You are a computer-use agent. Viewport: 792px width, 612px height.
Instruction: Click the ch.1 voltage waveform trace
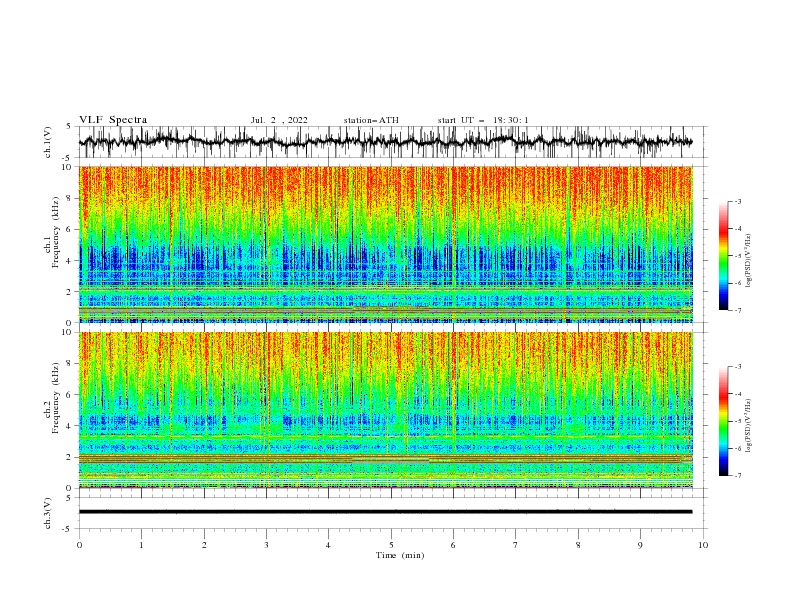coord(385,141)
